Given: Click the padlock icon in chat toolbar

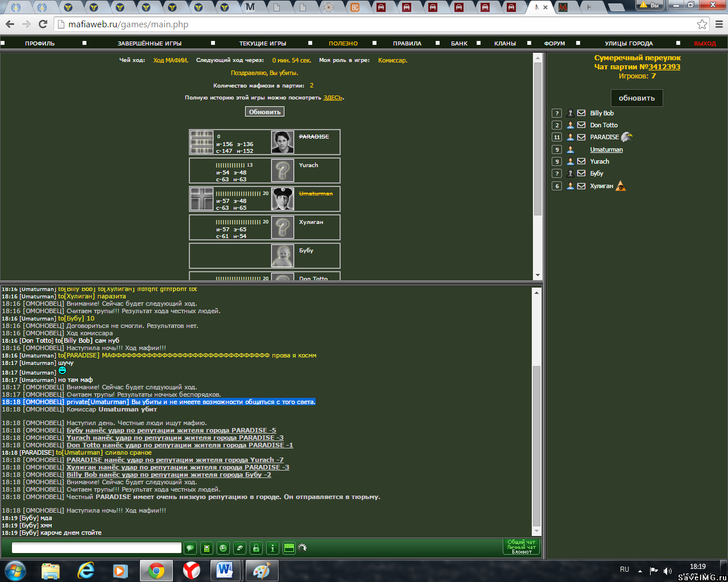Looking at the screenshot, I should [257, 548].
